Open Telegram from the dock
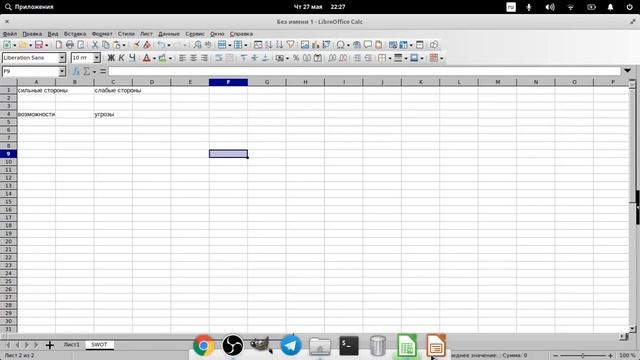This screenshot has width=640, height=360. (291, 345)
